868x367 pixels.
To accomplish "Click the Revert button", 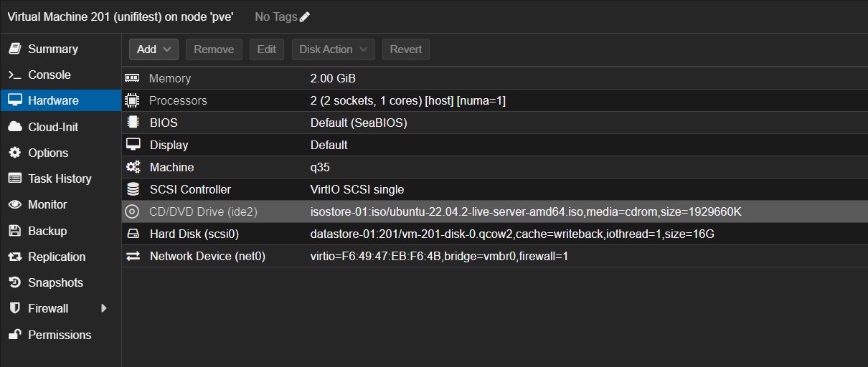I will click(405, 49).
